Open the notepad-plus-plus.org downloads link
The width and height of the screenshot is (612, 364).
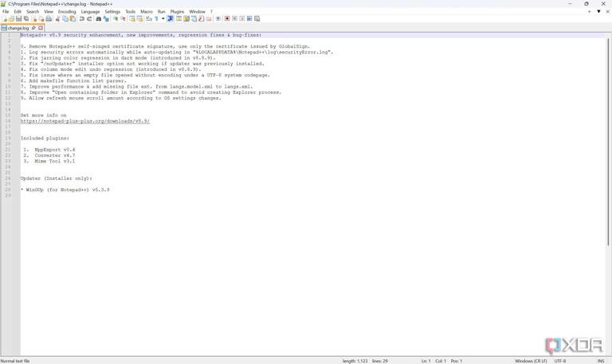pos(84,121)
